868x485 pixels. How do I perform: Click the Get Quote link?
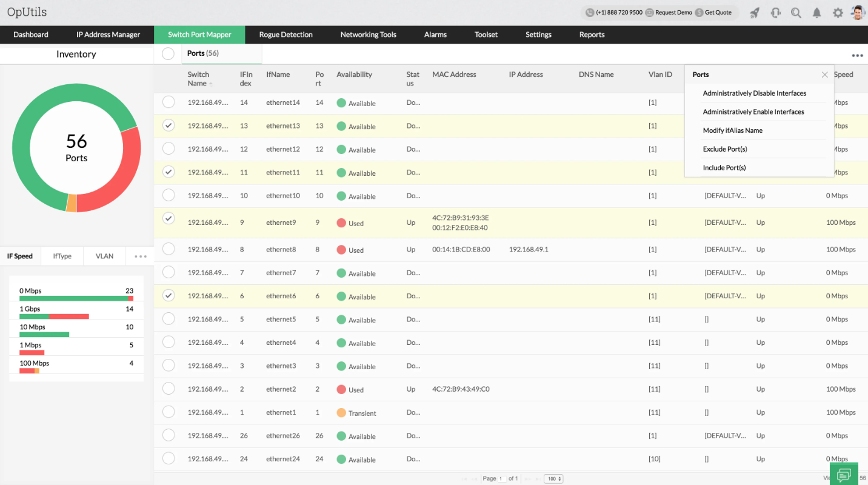click(718, 12)
